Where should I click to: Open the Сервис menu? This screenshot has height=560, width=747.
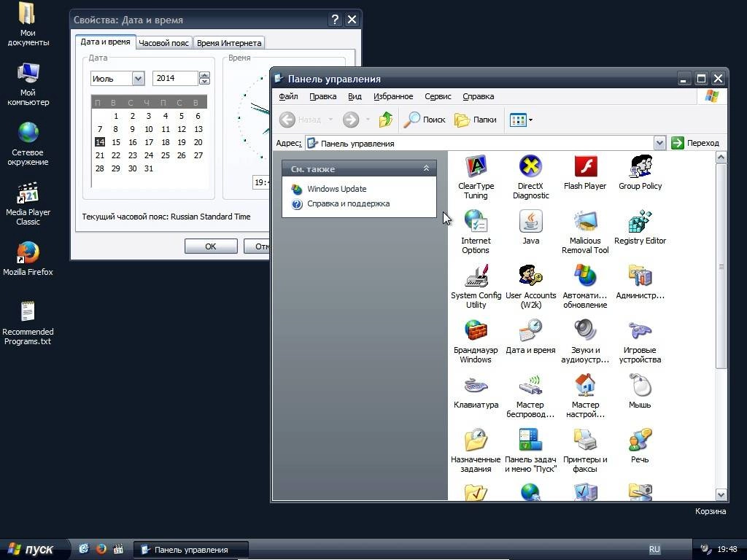coord(438,96)
